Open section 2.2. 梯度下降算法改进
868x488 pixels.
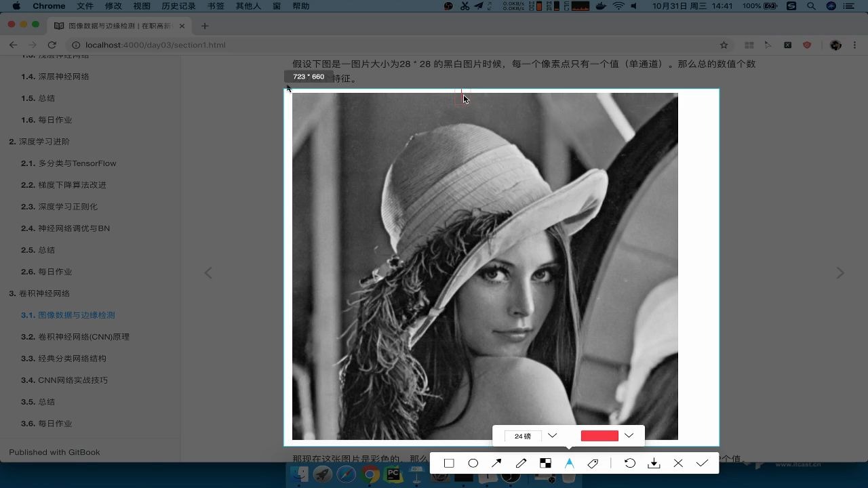[64, 185]
